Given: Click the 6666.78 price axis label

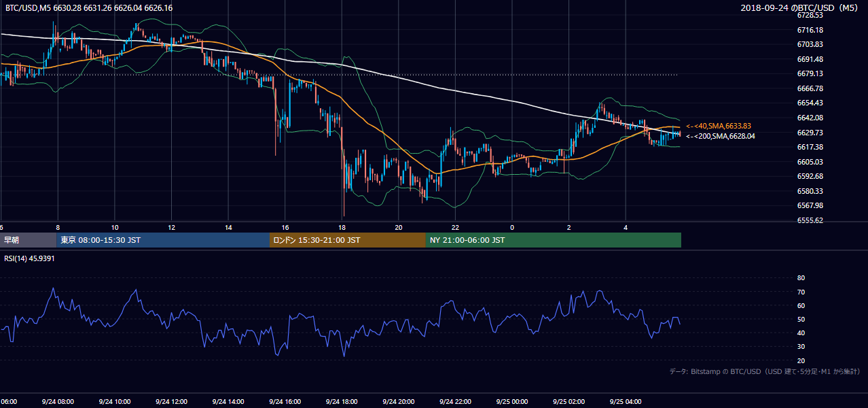Looking at the screenshot, I should click(x=810, y=88).
